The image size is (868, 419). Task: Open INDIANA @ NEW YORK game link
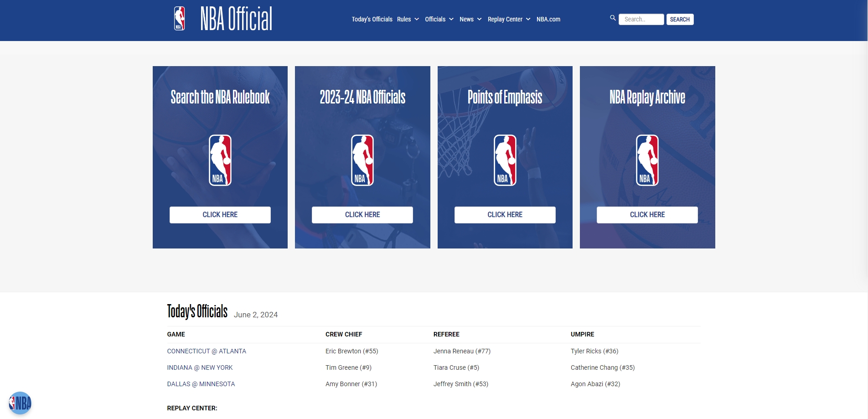200,367
